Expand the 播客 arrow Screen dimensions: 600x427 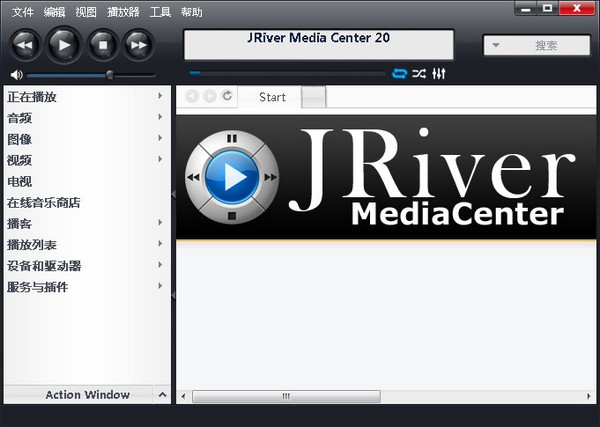pyautogui.click(x=160, y=222)
